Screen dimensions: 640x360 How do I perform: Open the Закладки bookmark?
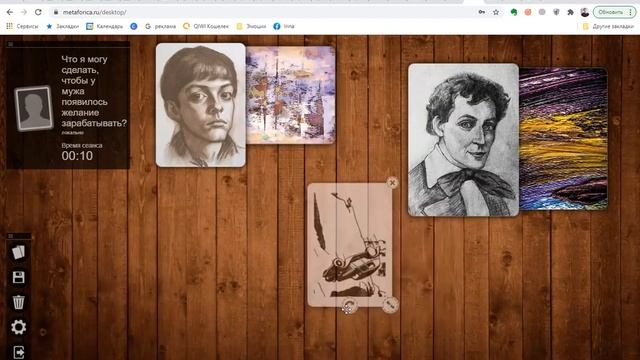pyautogui.click(x=62, y=26)
